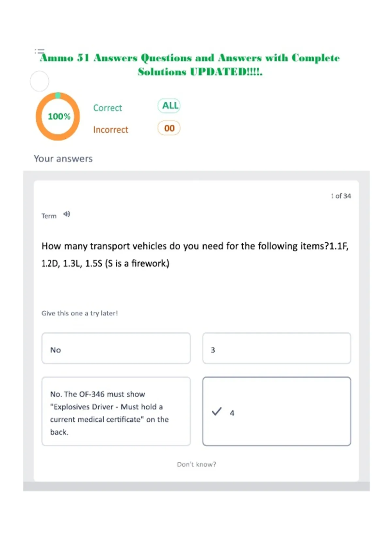The height and width of the screenshot is (556, 392).
Task: Click the 100% orange progress ring
Action: pos(58,116)
